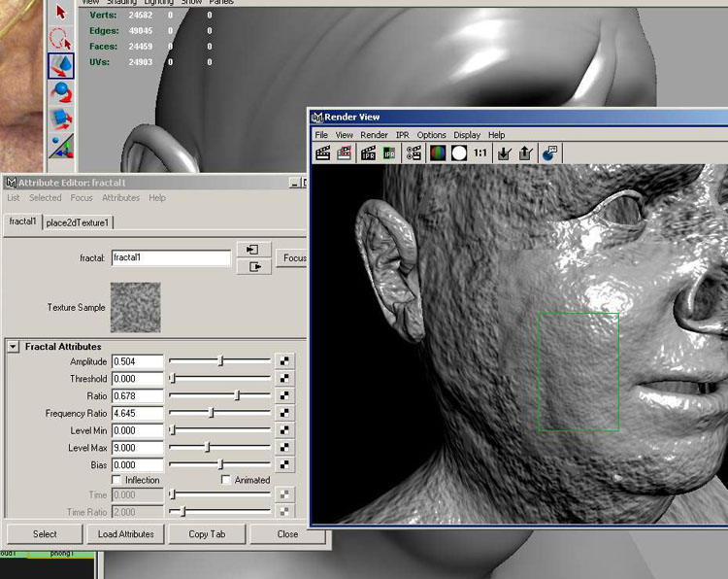Click the fractal name input field
Image resolution: width=728 pixels, height=579 pixels.
coord(170,258)
